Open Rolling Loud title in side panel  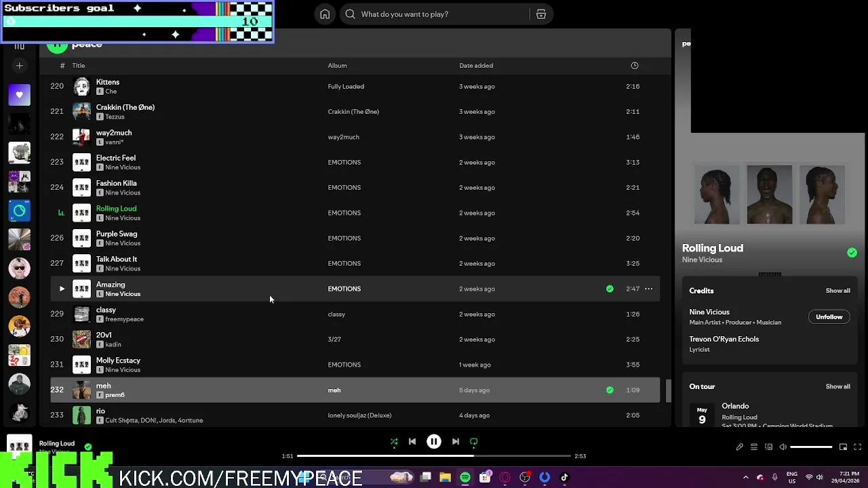point(713,248)
